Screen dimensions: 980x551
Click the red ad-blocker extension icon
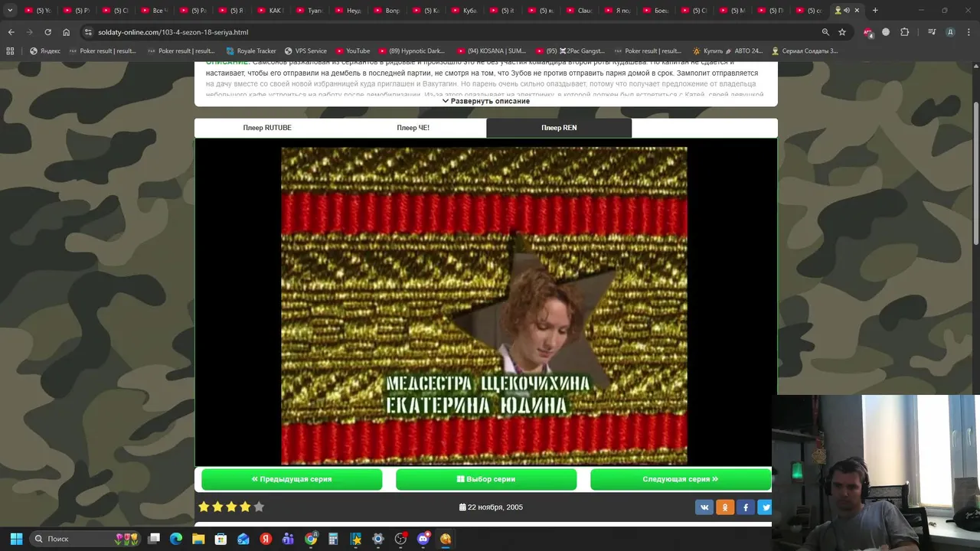[x=867, y=32]
